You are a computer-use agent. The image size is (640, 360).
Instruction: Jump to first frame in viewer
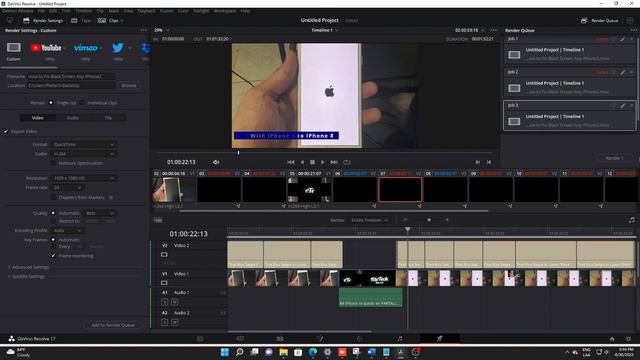point(291,162)
